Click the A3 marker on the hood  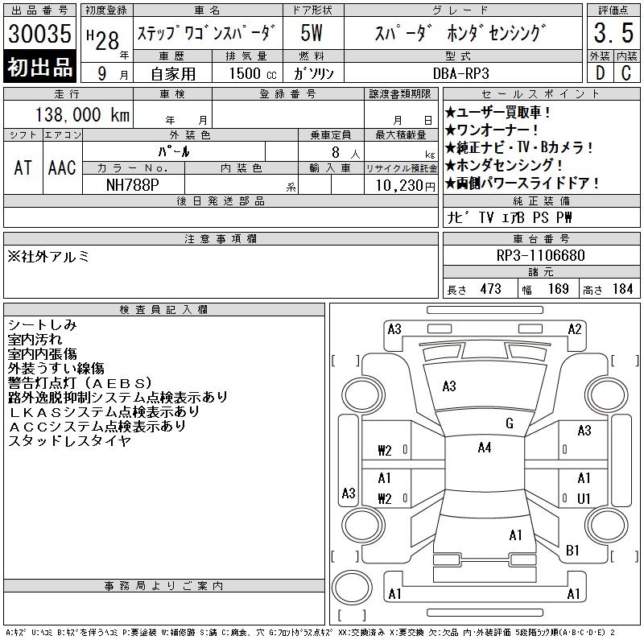tap(449, 386)
